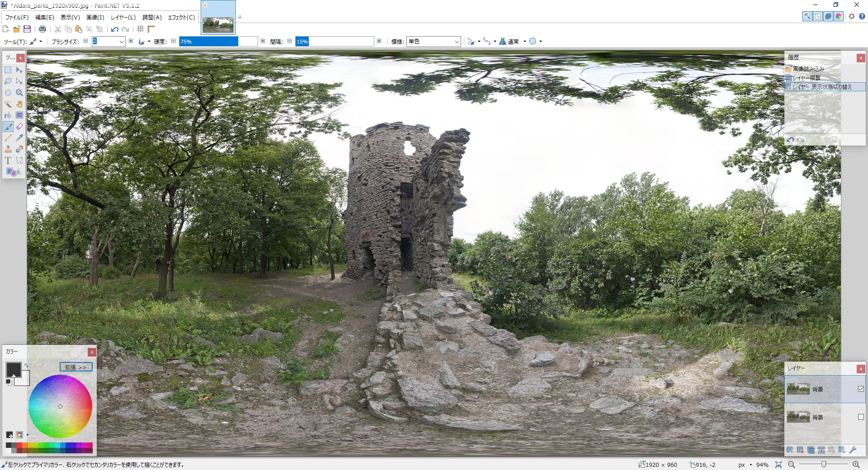This screenshot has width=868, height=470.
Task: Open the ブラシサイズ dropdown
Action: coord(121,42)
